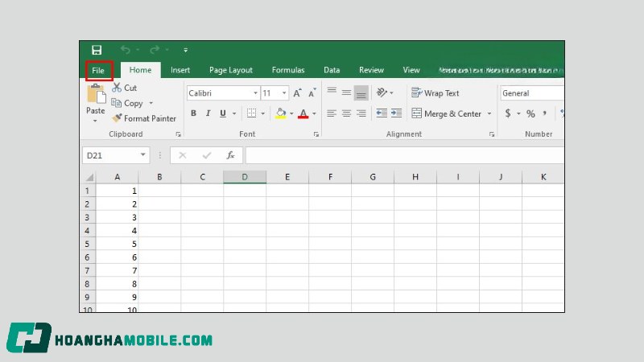Open the Page Layout tab
This screenshot has height=362, width=644.
[231, 70]
